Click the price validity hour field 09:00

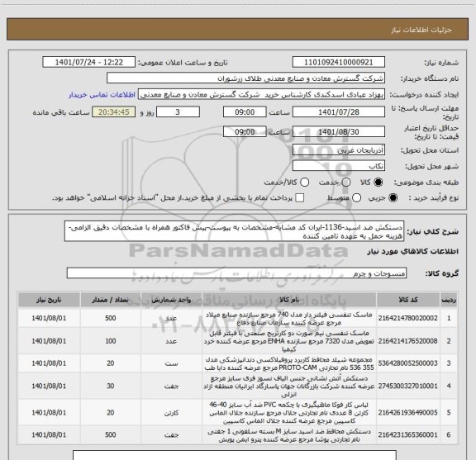pos(245,131)
